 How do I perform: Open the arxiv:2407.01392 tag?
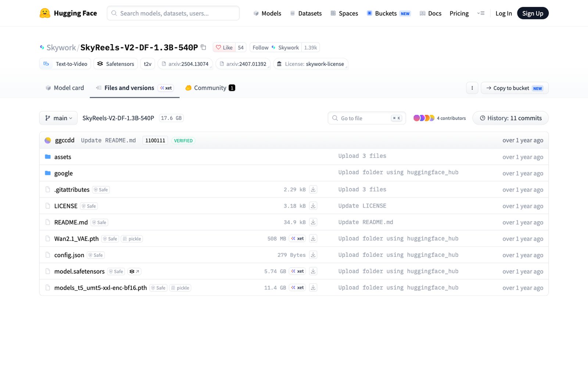pyautogui.click(x=243, y=64)
